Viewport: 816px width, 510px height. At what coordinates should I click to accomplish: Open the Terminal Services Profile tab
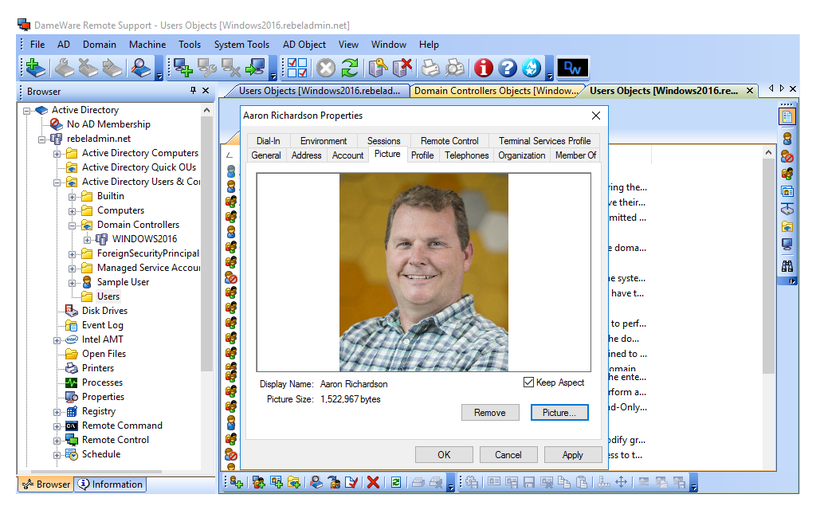click(544, 141)
